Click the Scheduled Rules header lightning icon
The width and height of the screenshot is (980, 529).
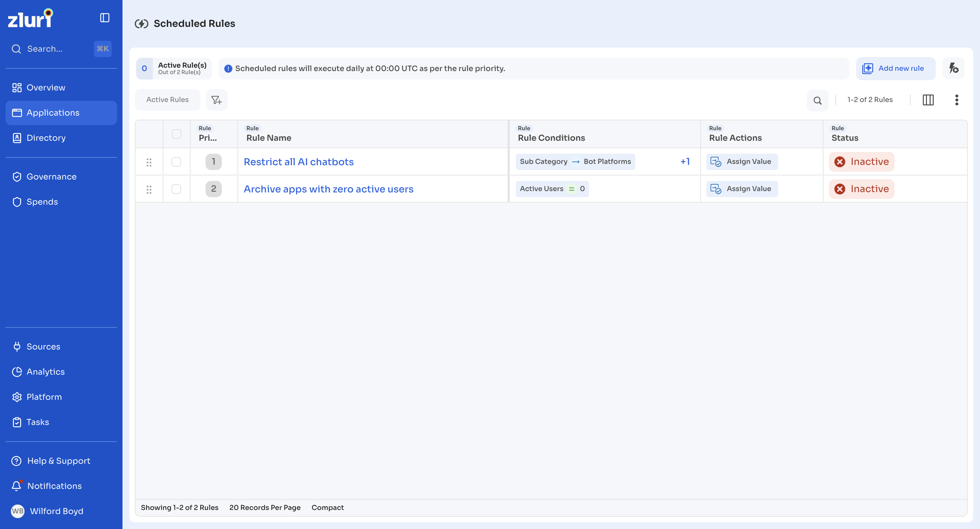(142, 24)
